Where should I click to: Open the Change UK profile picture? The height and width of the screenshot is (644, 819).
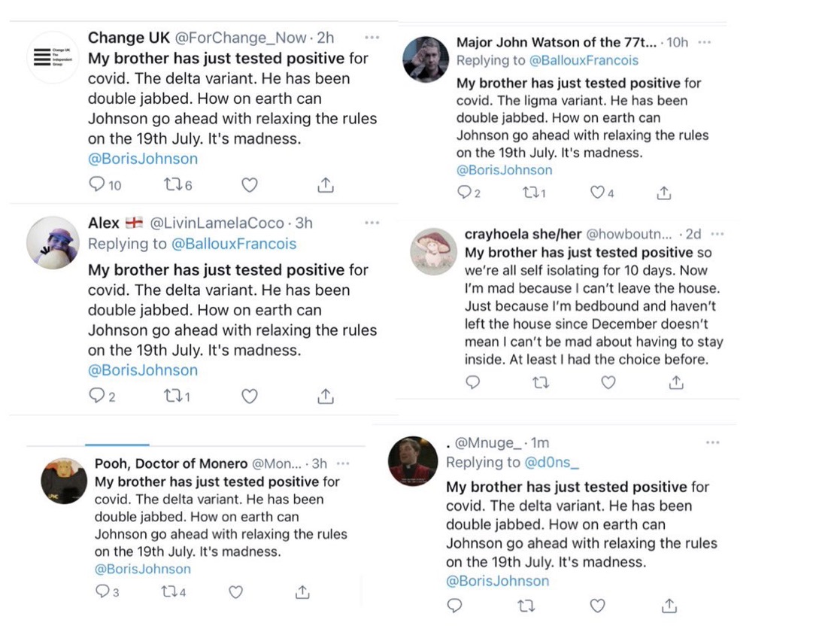pyautogui.click(x=53, y=57)
